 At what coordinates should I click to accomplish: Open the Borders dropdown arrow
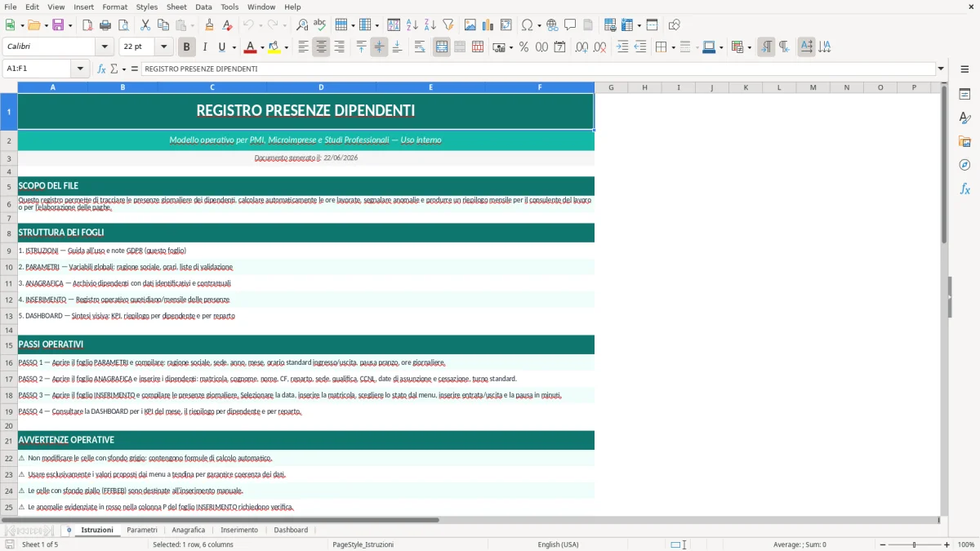tap(673, 47)
